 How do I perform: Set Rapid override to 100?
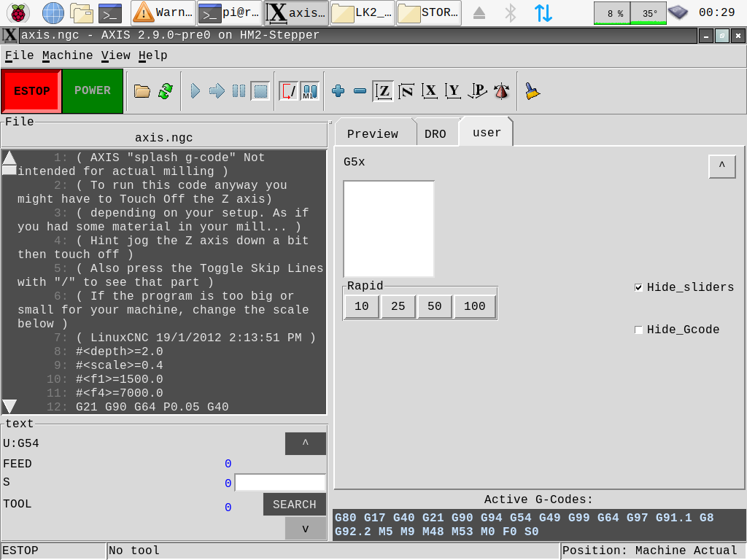coord(474,306)
